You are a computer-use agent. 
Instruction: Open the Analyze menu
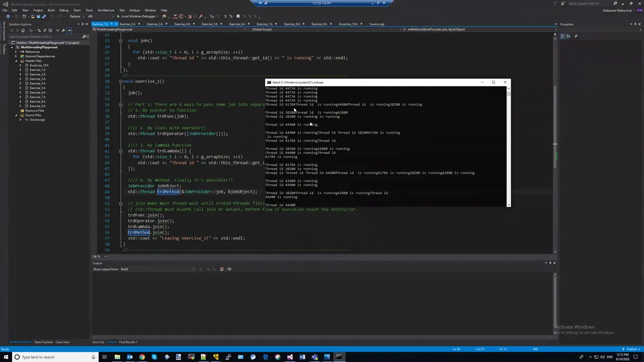(135, 10)
